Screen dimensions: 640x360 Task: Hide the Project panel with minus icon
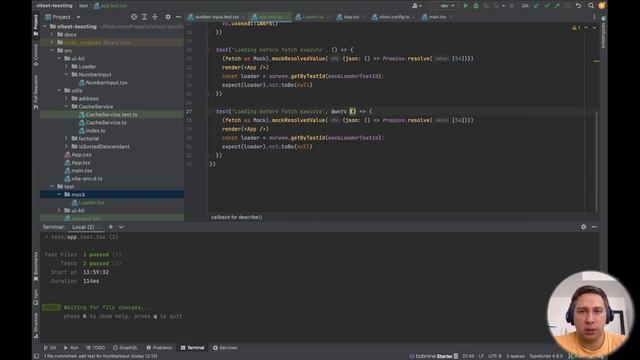pos(178,17)
